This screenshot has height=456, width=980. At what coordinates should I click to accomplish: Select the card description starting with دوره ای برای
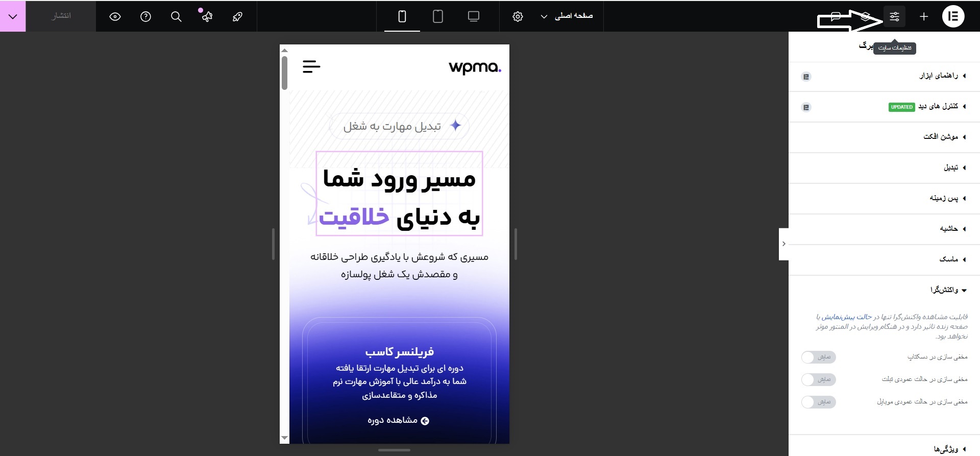pyautogui.click(x=399, y=381)
